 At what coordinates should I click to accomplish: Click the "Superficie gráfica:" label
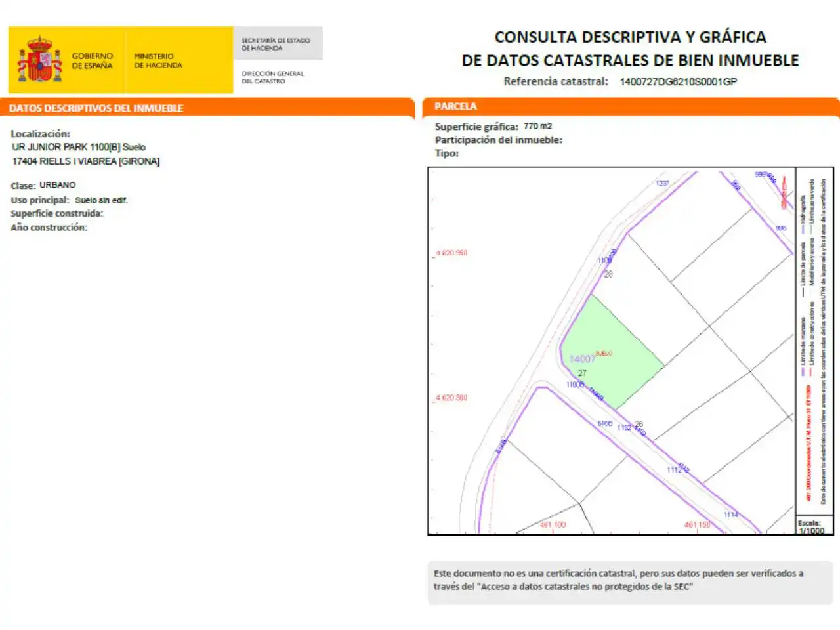click(476, 127)
